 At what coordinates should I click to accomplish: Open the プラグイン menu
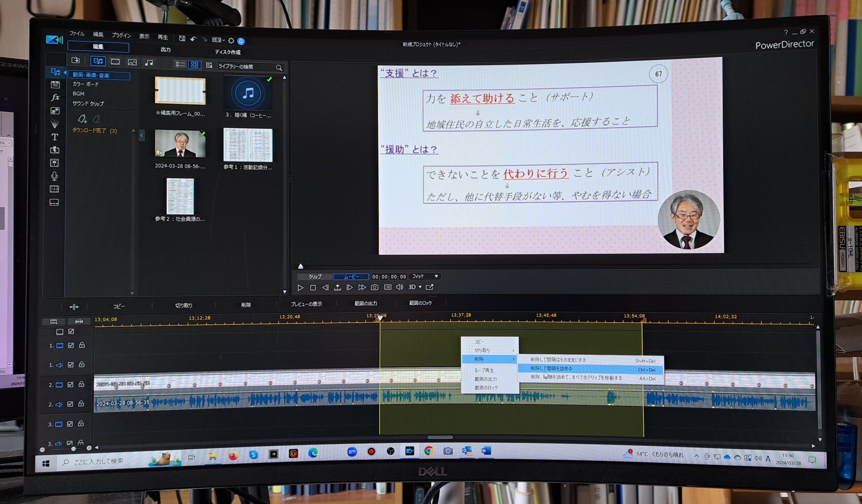pyautogui.click(x=121, y=35)
